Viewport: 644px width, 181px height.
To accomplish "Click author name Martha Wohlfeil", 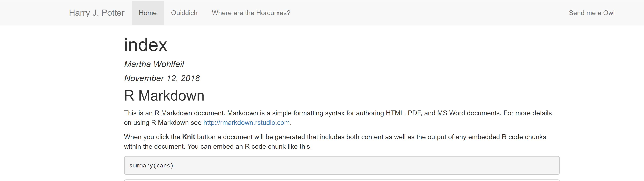I will (x=154, y=64).
